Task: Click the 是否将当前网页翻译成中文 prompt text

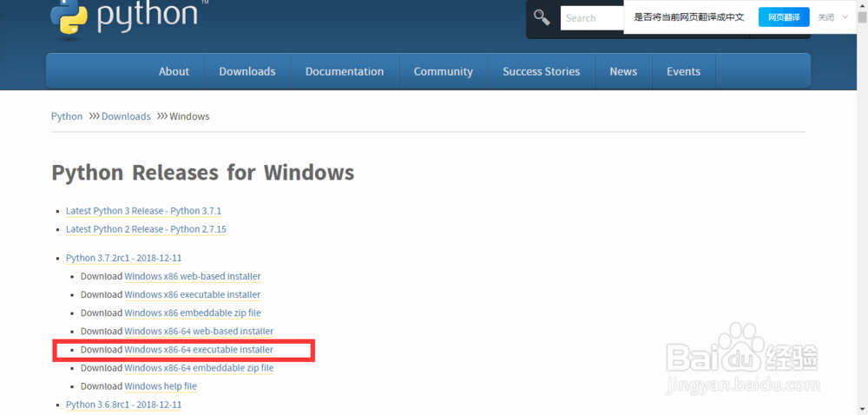Action: pyautogui.click(x=689, y=17)
